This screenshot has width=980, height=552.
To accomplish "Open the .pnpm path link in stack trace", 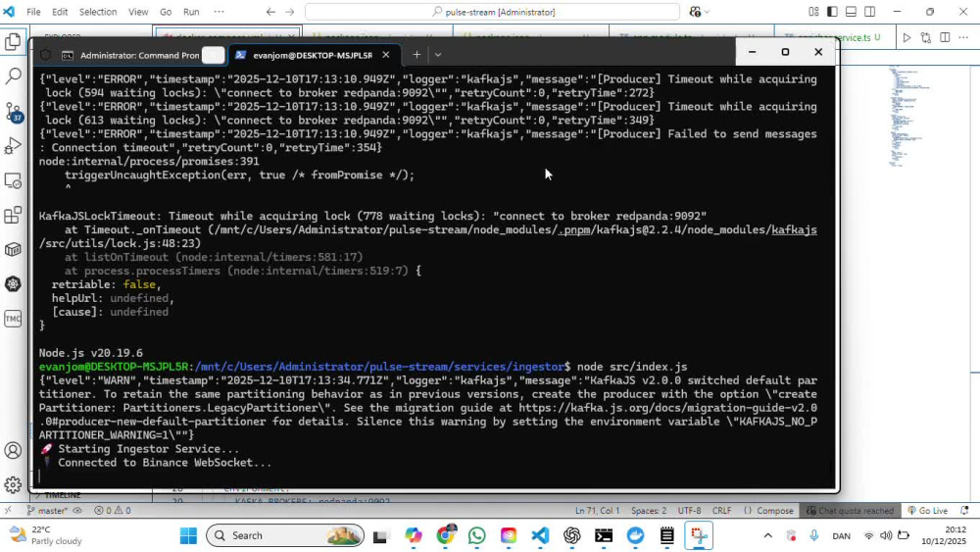I will (573, 230).
